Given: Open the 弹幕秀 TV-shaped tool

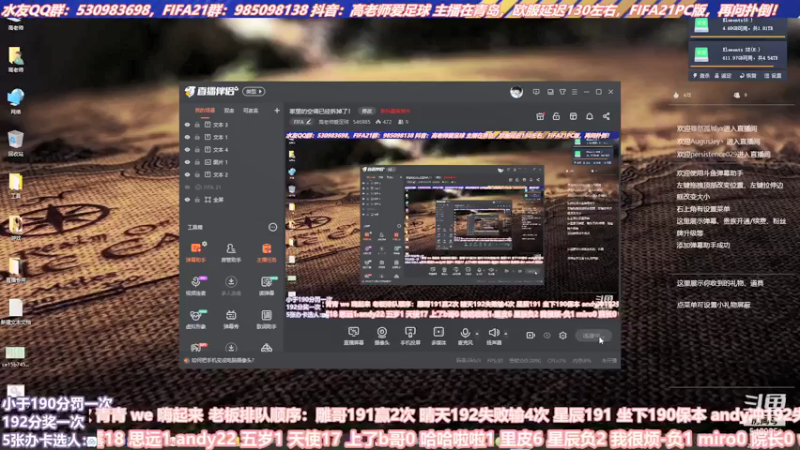Looking at the screenshot, I should coord(231,319).
